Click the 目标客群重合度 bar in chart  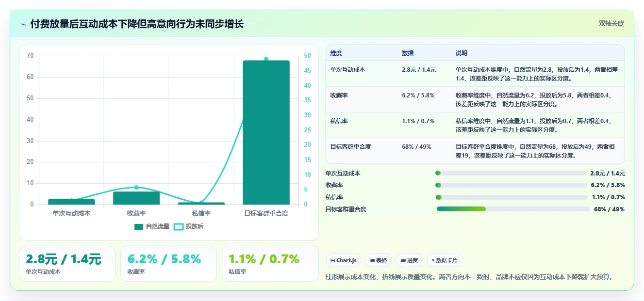coord(266,132)
